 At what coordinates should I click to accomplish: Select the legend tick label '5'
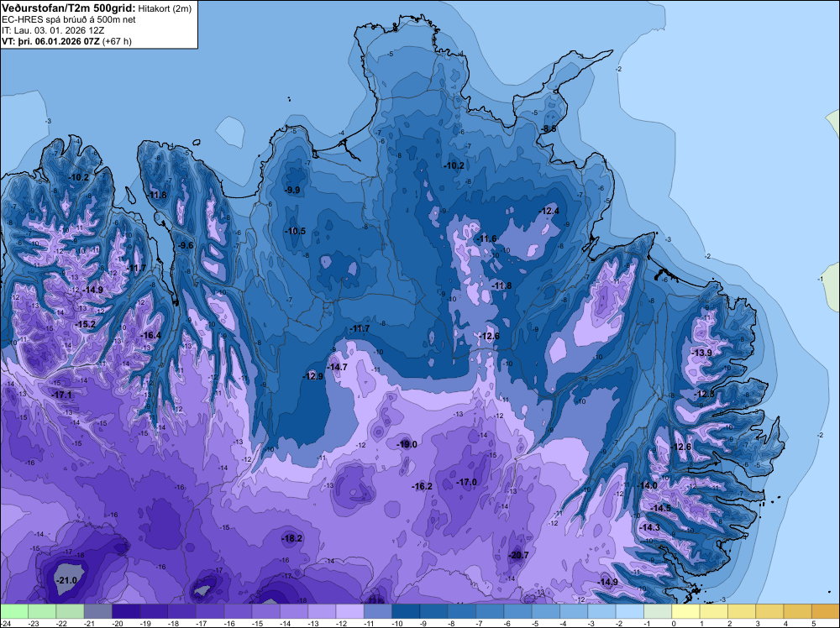(x=814, y=623)
